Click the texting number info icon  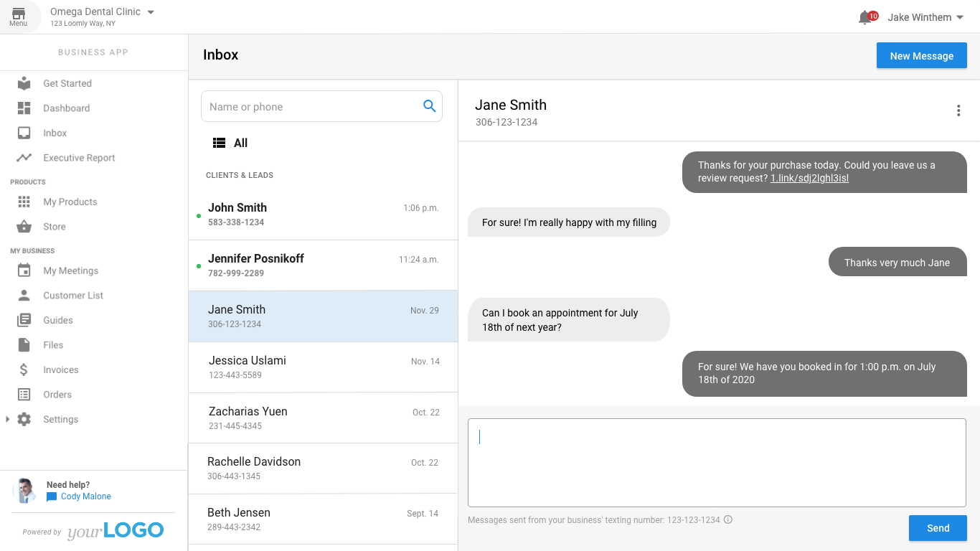pos(728,519)
